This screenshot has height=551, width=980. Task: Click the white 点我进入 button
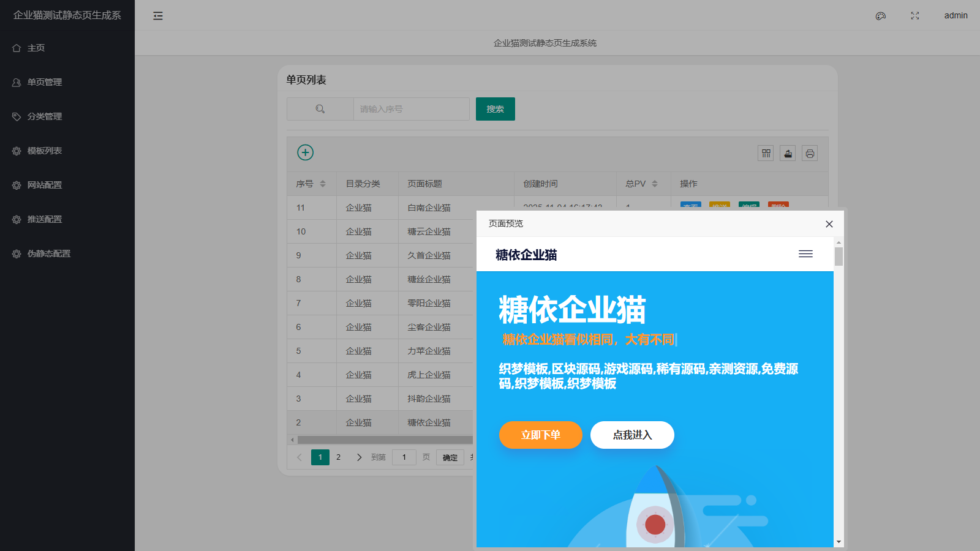tap(632, 435)
